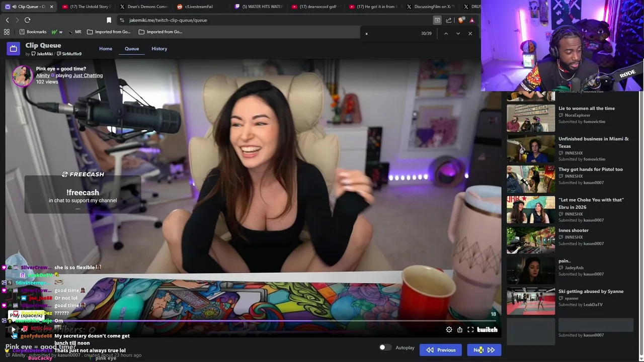Go to the Previous clip
This screenshot has height=362, width=644.
click(x=441, y=350)
